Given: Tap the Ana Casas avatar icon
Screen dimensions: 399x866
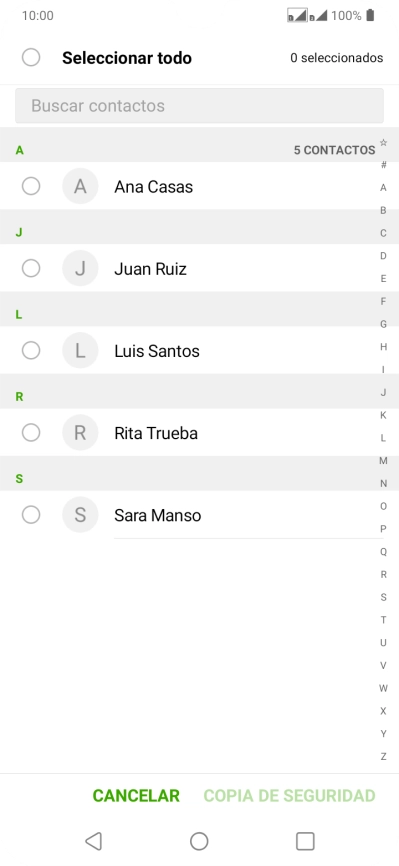Looking at the screenshot, I should [80, 186].
